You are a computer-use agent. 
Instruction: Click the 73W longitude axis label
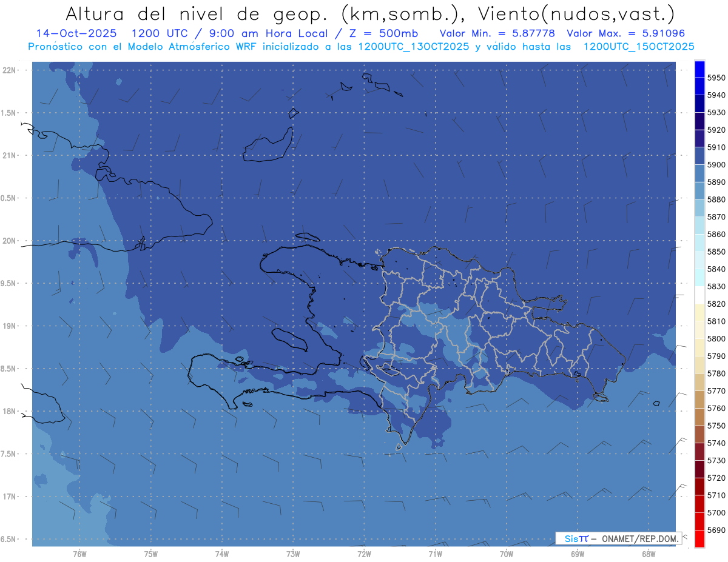pos(293,554)
